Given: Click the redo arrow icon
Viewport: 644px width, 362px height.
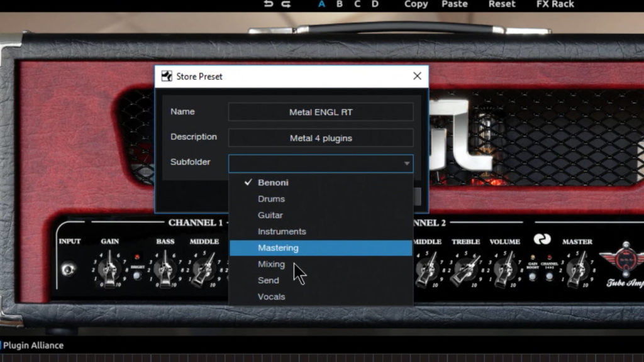Looking at the screenshot, I should tap(286, 4).
